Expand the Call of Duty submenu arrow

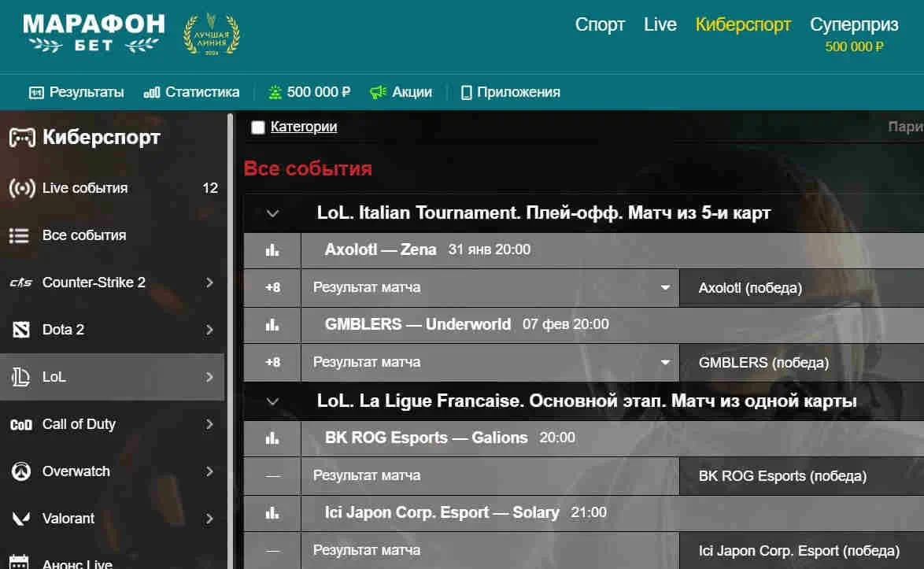click(209, 424)
